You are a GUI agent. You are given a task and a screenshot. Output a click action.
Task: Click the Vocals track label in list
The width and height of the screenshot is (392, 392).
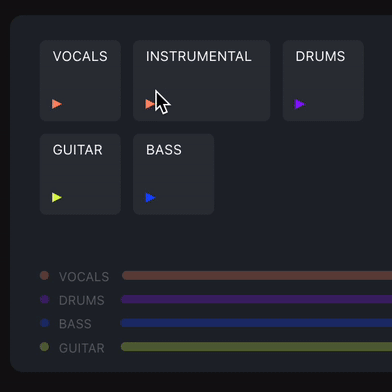(84, 277)
